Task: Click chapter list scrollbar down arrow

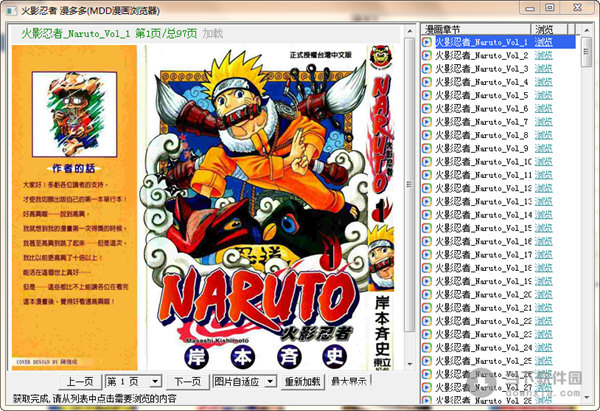Action: pos(587,398)
